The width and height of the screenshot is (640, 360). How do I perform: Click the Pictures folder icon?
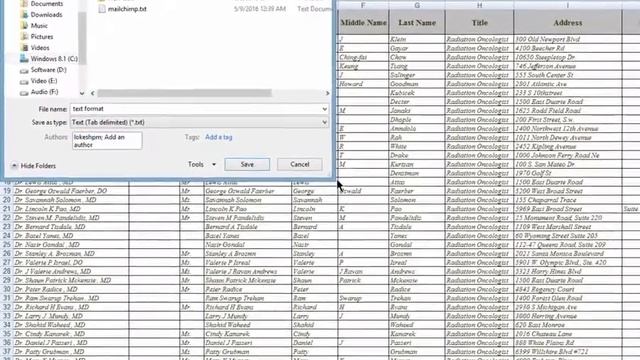(x=25, y=37)
